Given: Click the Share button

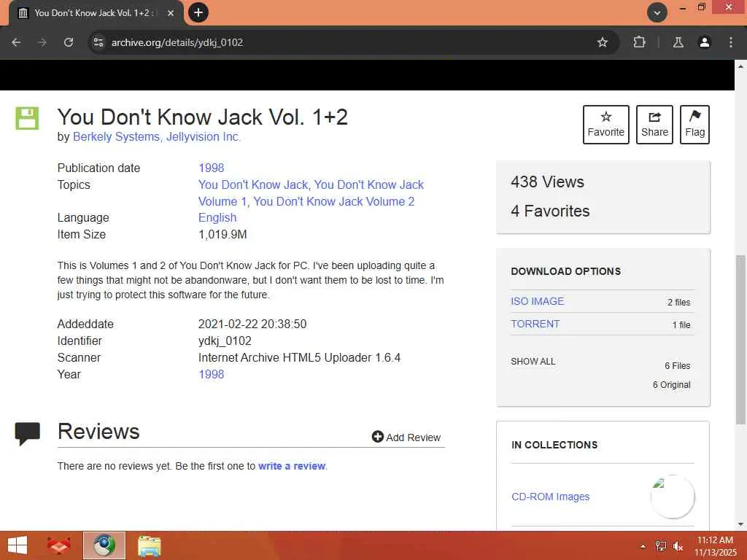Looking at the screenshot, I should (x=654, y=124).
